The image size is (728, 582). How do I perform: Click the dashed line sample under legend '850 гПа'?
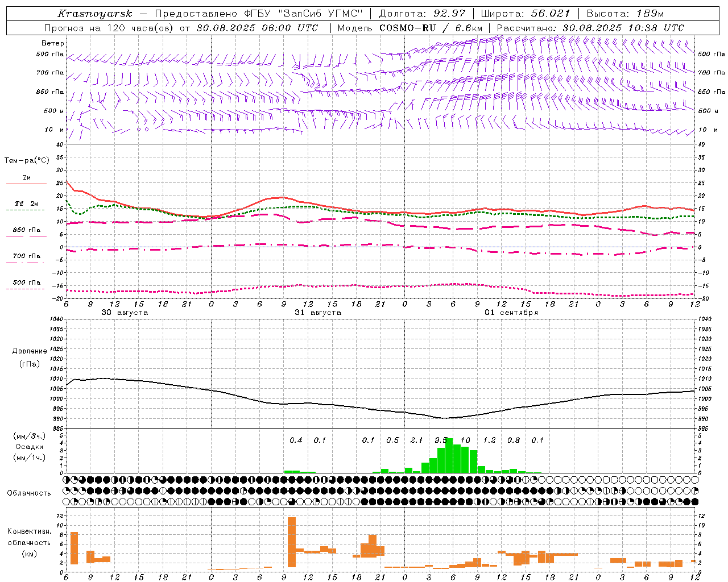tap(26, 236)
